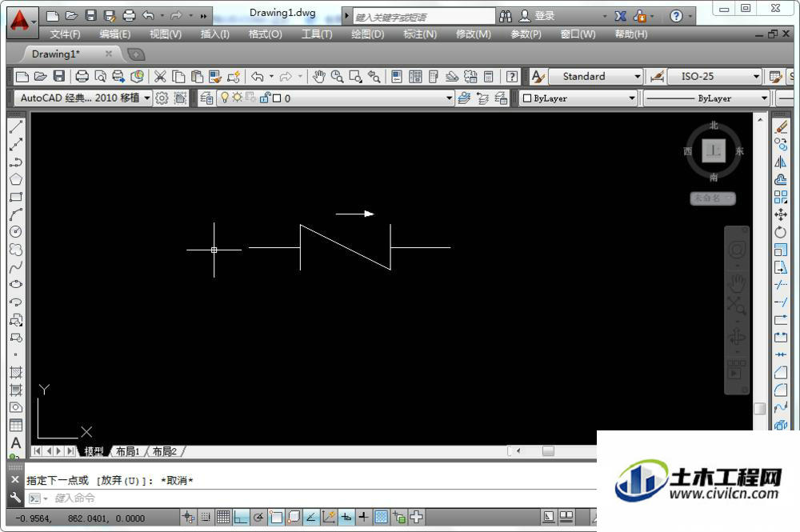
Task: Toggle Snap Mode in status bar
Action: pos(206,518)
